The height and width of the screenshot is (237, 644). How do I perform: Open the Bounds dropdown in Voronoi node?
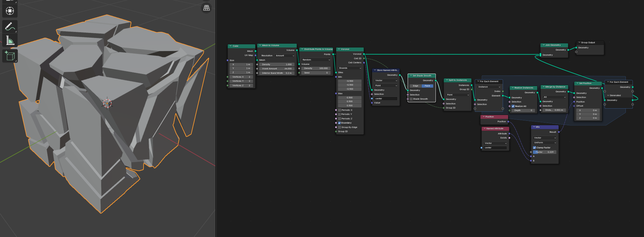[350, 68]
